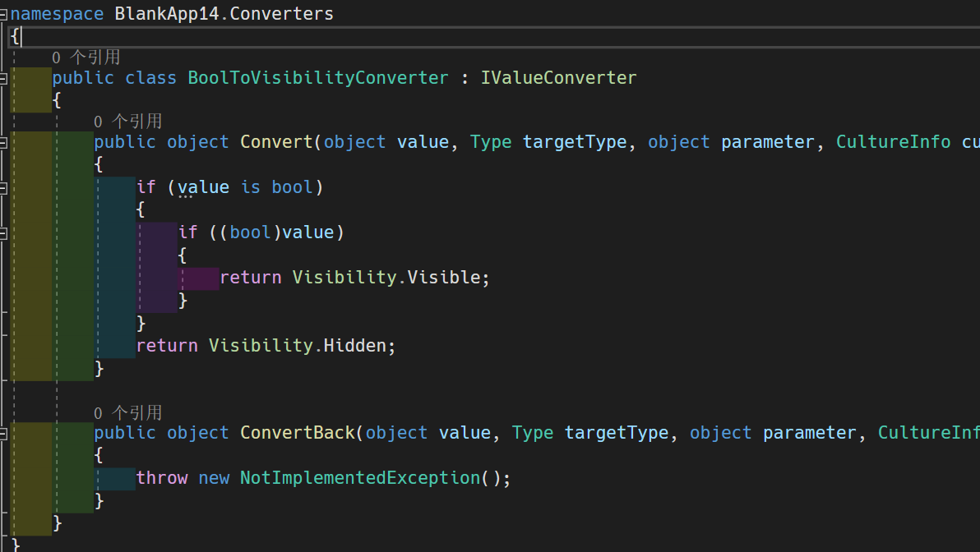Collapse the if (value is bool) block
The image size is (980, 552).
(3, 186)
